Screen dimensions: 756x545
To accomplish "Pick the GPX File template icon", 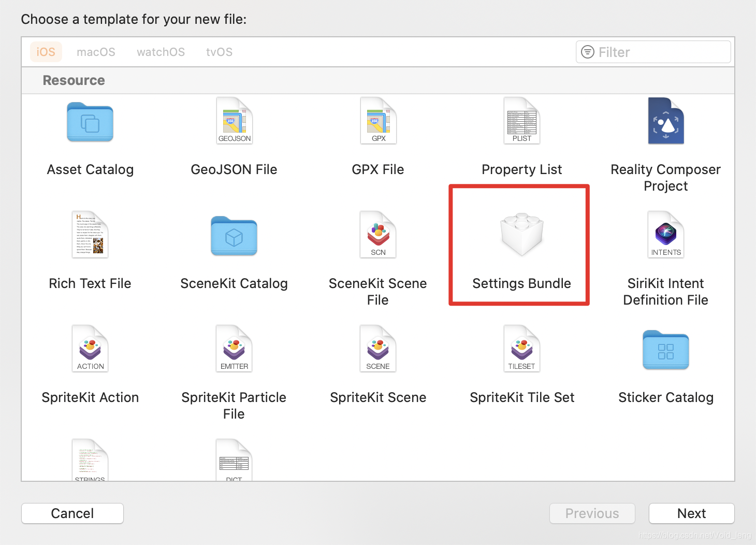I will click(x=378, y=121).
